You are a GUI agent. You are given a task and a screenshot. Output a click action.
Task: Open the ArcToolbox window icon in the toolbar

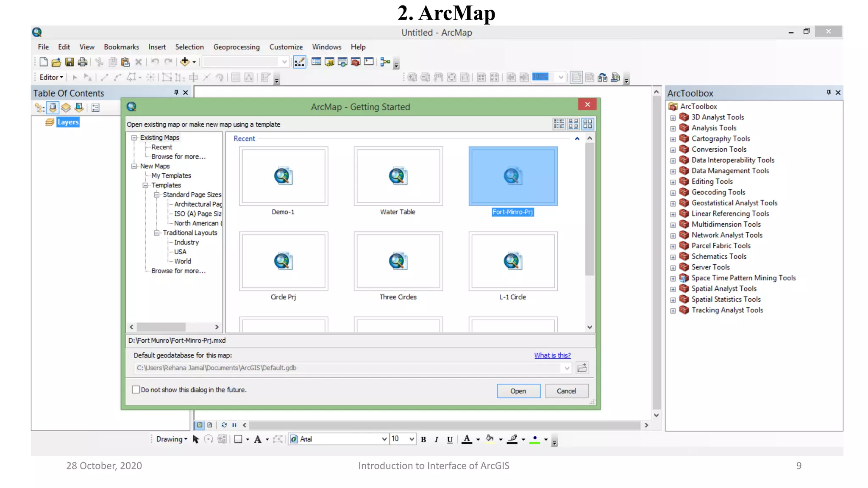pos(356,62)
